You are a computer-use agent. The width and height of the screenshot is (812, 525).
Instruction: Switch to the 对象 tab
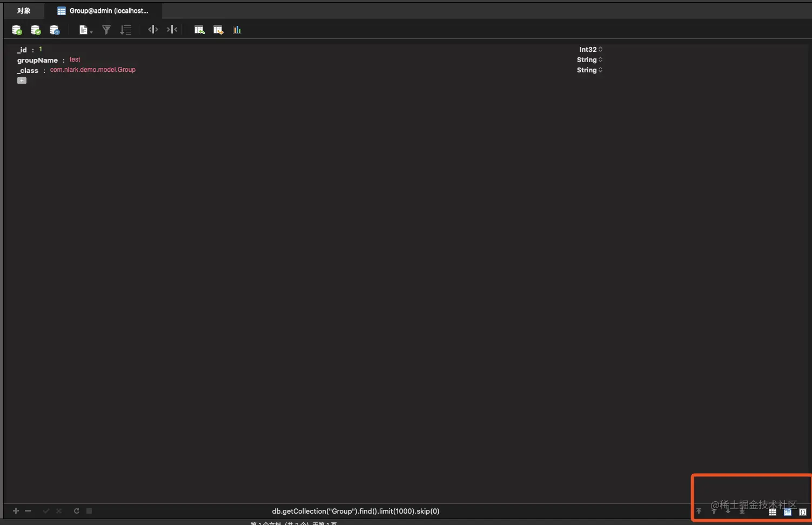click(x=24, y=11)
